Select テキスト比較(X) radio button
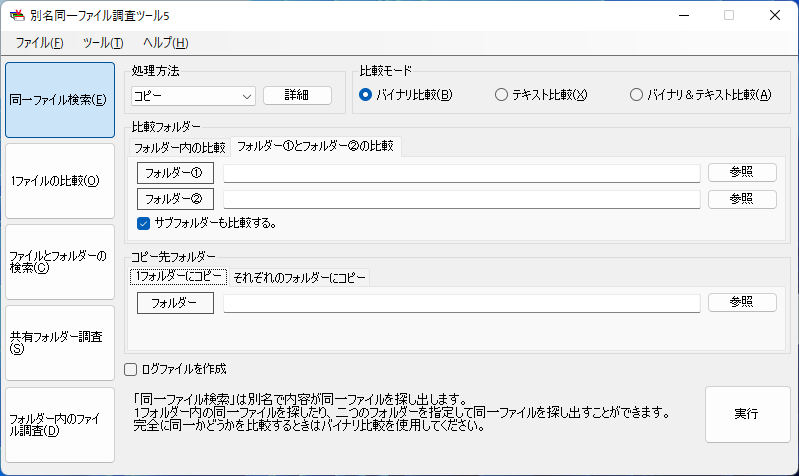 (541, 95)
